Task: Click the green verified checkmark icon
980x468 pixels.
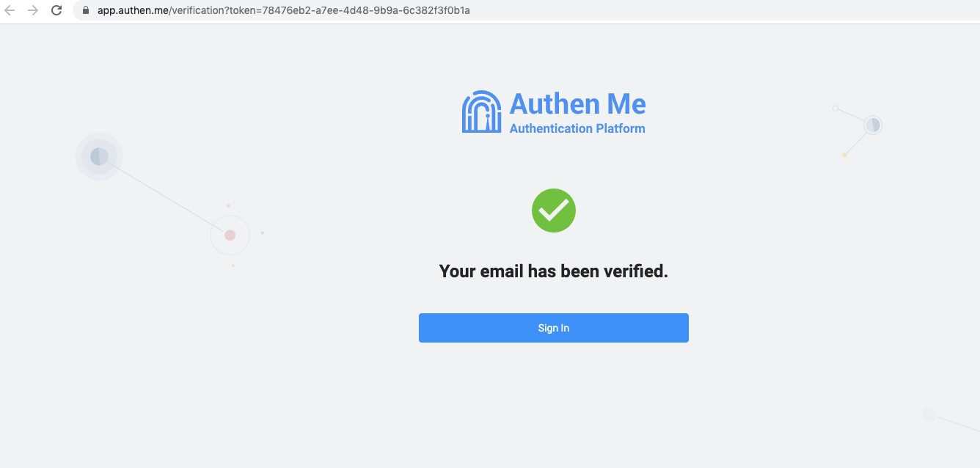Action: pos(554,211)
